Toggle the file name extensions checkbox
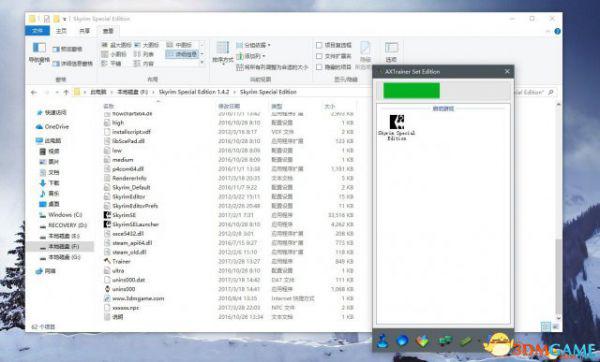 coord(319,56)
